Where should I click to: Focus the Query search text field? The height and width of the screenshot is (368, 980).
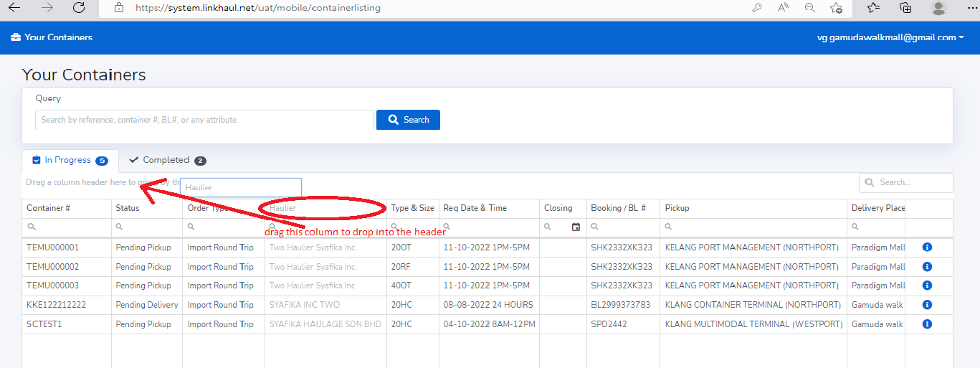[204, 120]
